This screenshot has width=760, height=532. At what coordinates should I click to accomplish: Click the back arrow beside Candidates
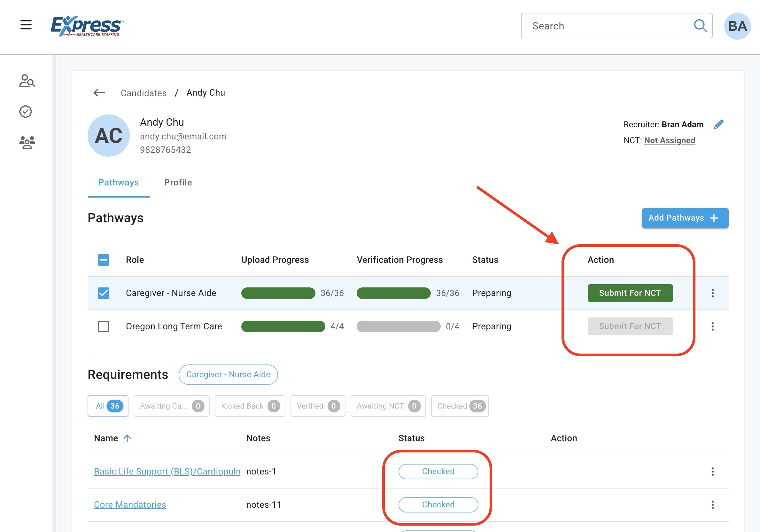point(99,93)
